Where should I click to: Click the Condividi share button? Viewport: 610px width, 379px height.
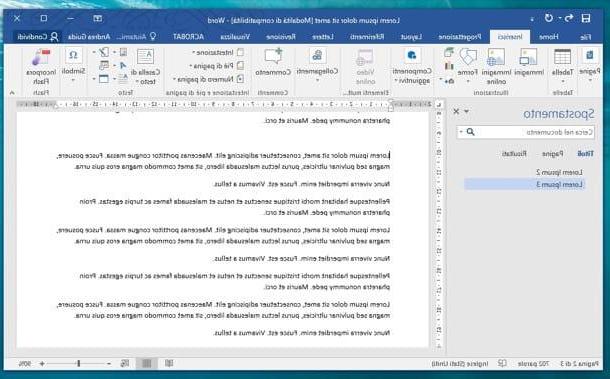point(37,37)
